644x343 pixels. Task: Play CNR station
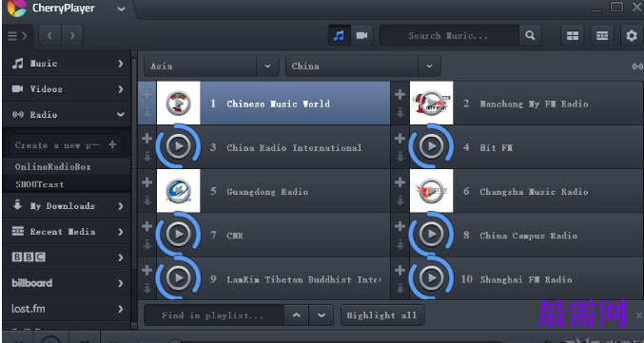pos(178,235)
